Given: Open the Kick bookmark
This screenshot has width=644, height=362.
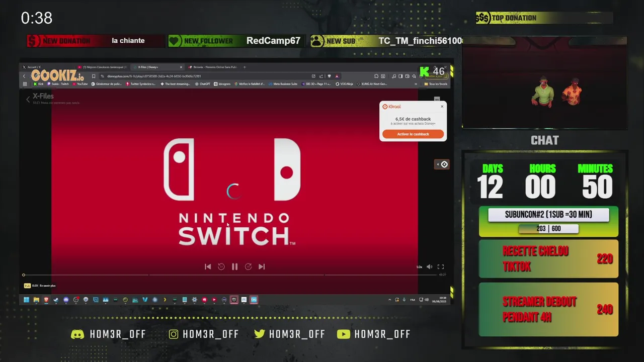Looking at the screenshot, I should tap(38, 84).
